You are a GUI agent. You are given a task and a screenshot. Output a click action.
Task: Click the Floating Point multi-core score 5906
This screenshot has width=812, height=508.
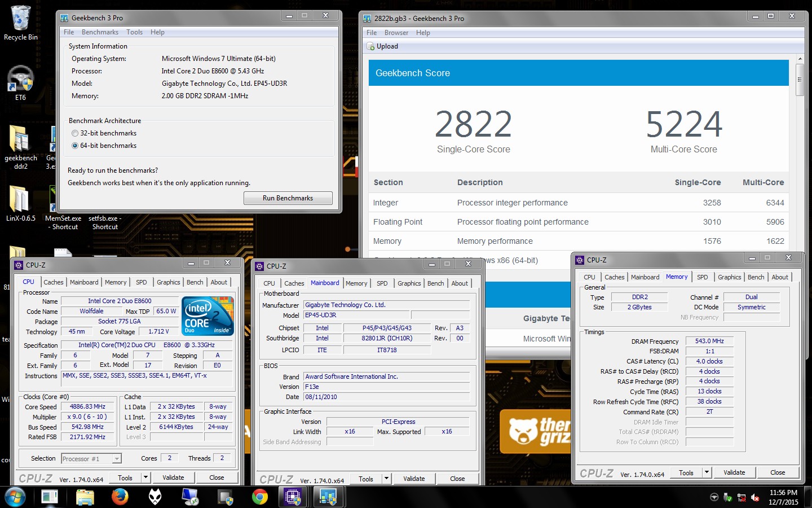[x=775, y=222]
